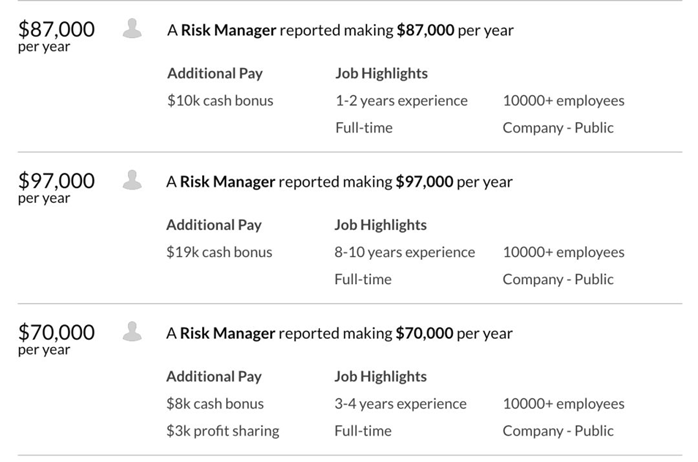Click the $10k cash bonus text
The image size is (698, 462).
[x=220, y=100]
